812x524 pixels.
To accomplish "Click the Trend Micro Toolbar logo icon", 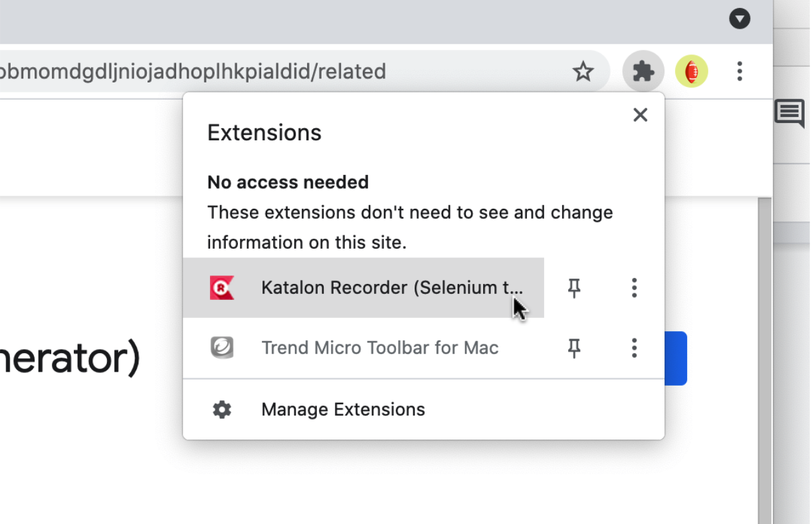I will (221, 348).
